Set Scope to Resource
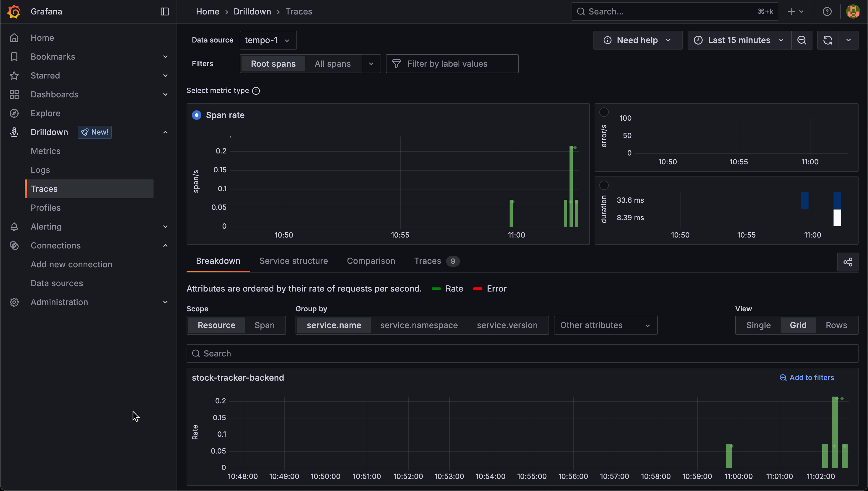Image resolution: width=868 pixels, height=491 pixels. (216, 325)
